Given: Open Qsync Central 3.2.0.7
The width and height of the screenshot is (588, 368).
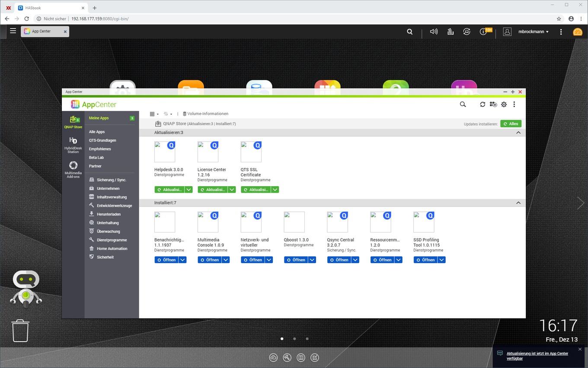Looking at the screenshot, I should 339,260.
